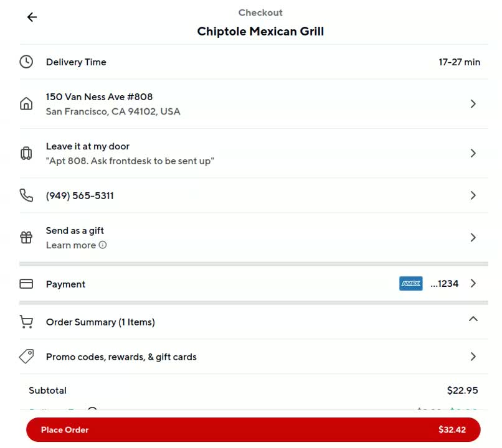Click the shopping cart Order Summary icon

tap(26, 322)
